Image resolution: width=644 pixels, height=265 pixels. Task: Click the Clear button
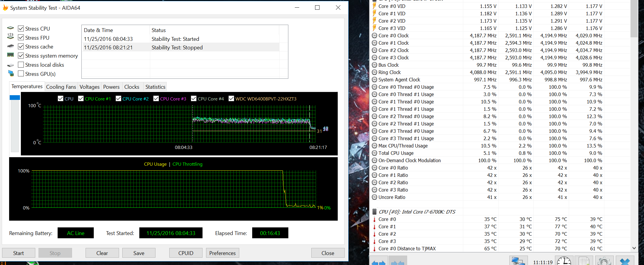[x=102, y=253]
